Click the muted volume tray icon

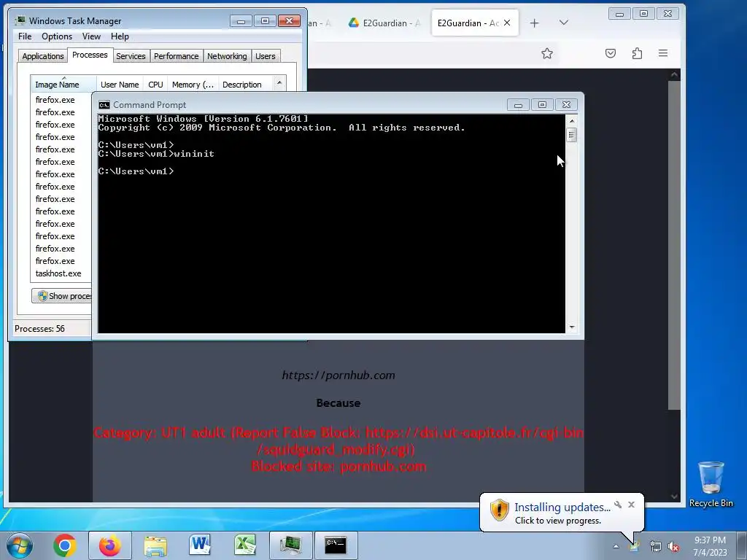coord(673,546)
